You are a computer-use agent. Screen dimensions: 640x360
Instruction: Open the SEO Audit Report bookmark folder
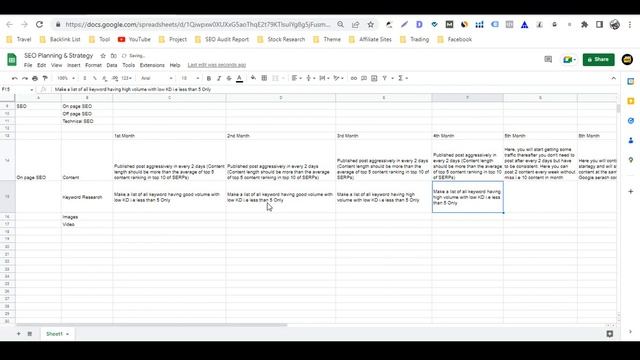click(222, 40)
